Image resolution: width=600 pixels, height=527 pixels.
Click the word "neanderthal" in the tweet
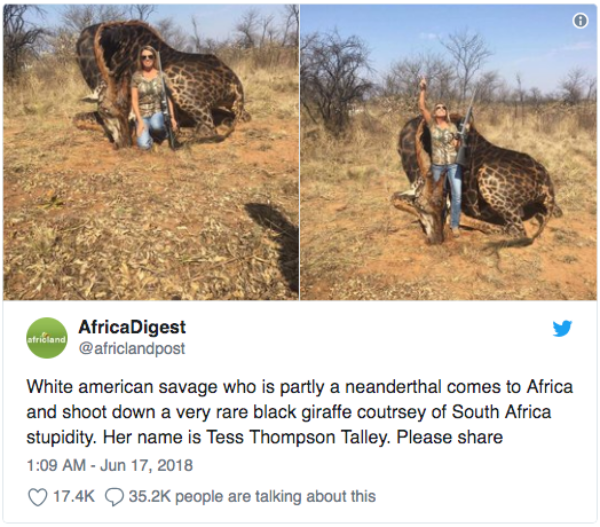400,386
